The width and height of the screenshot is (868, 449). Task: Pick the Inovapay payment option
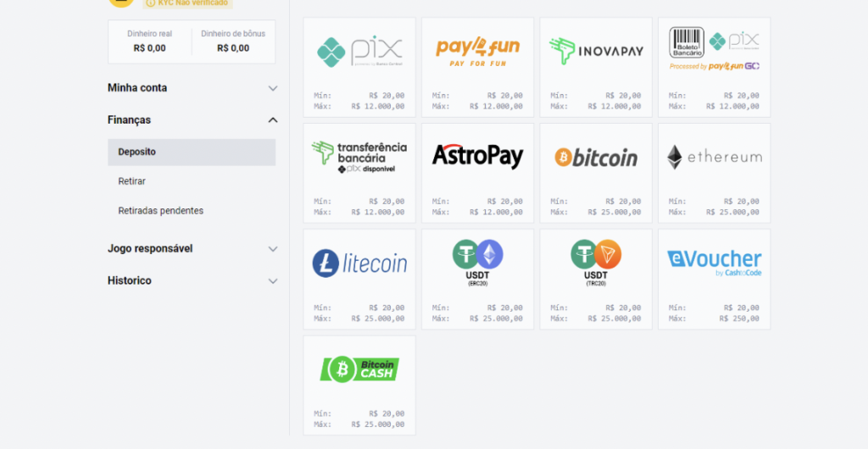(x=596, y=67)
